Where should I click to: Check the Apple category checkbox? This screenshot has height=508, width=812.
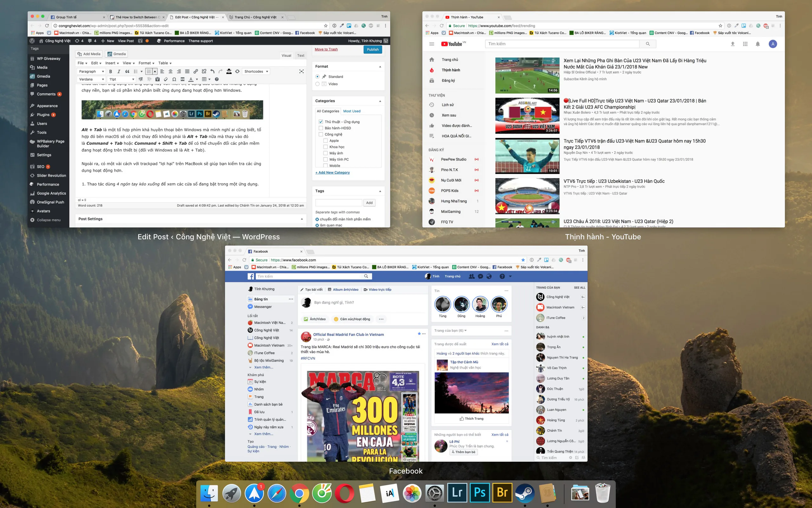pos(325,140)
